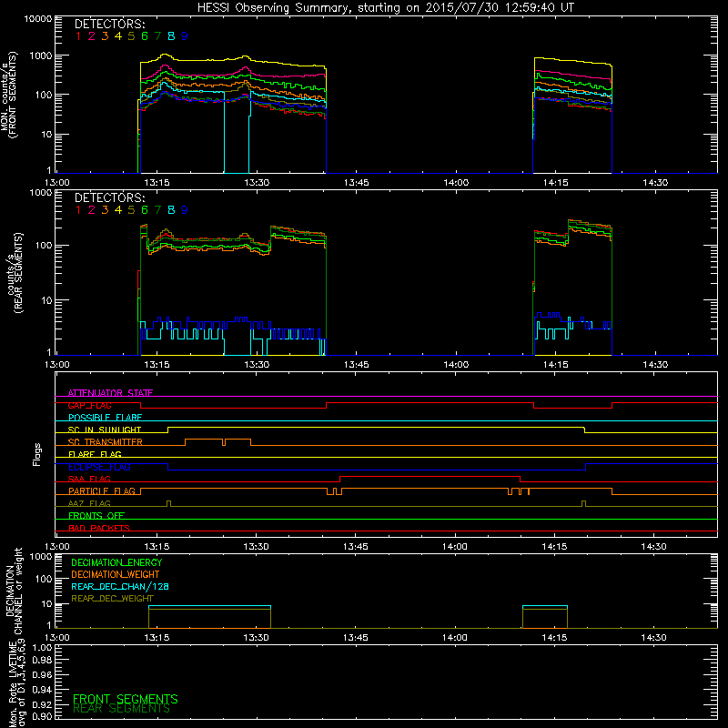Click the 14:15 tick under rear segments plot
The image size is (728, 728).
pos(555,365)
